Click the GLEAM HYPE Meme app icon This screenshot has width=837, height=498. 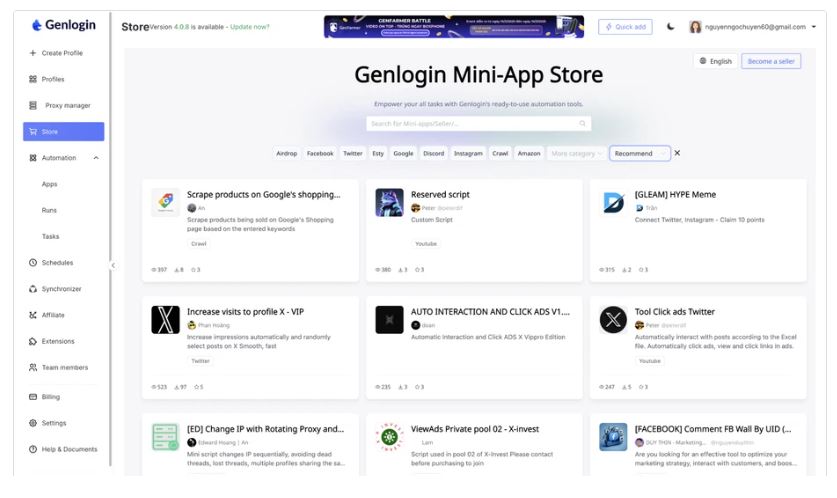(x=613, y=202)
